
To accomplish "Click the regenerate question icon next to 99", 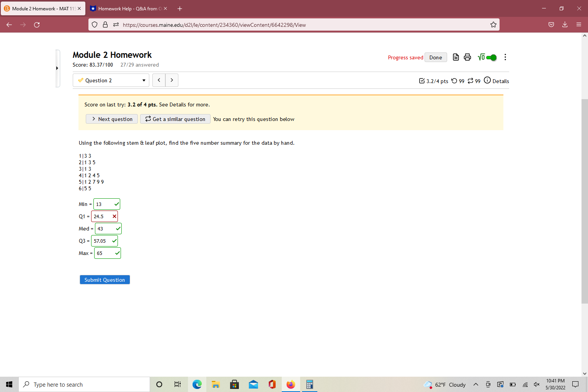I will point(470,81).
